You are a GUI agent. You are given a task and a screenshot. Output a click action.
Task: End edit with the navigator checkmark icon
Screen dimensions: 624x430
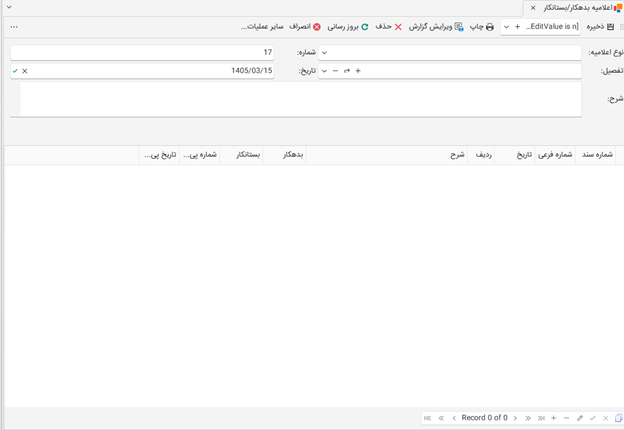pos(593,418)
